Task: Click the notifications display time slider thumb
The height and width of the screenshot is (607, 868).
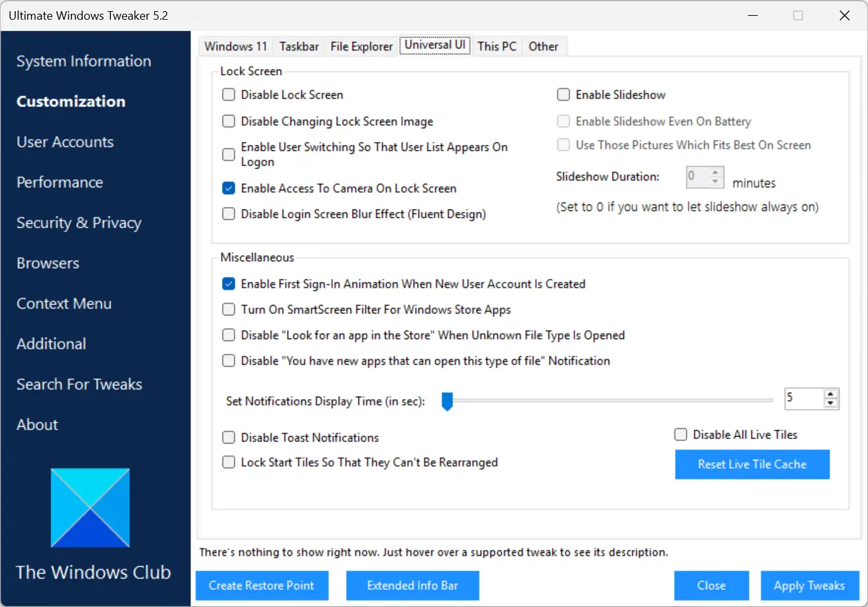Action: click(447, 401)
